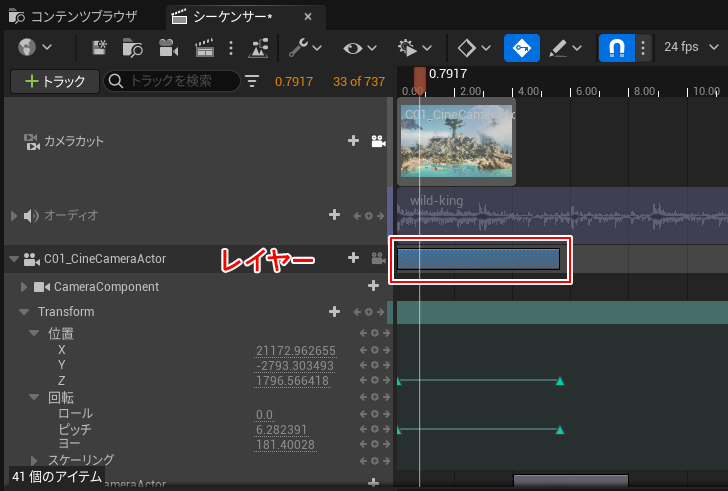Screen dimensions: 728x491
Task: Click the +トラック add track button
Action: click(x=54, y=81)
